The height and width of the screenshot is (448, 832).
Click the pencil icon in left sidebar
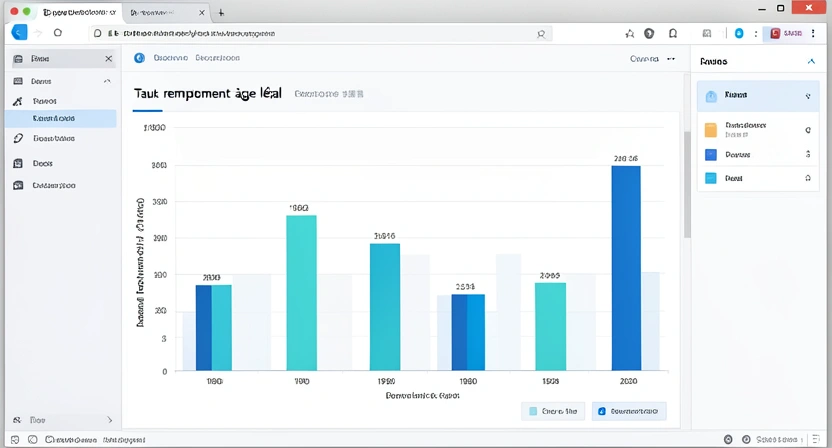click(x=18, y=139)
